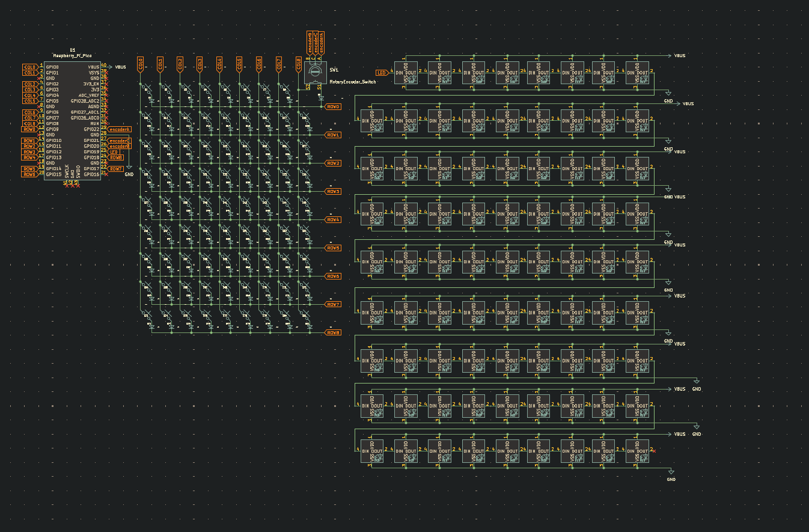Select the COL3 label above the switch matrix
Viewport: 809px width, 532px height.
click(199, 64)
